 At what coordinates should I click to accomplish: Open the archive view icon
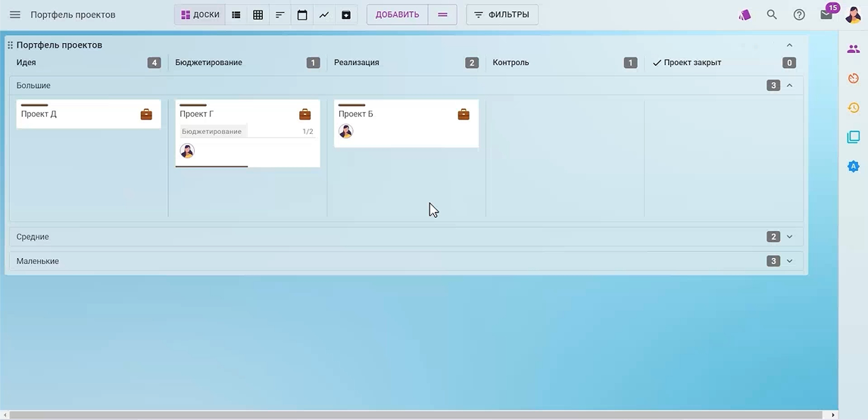click(346, 15)
